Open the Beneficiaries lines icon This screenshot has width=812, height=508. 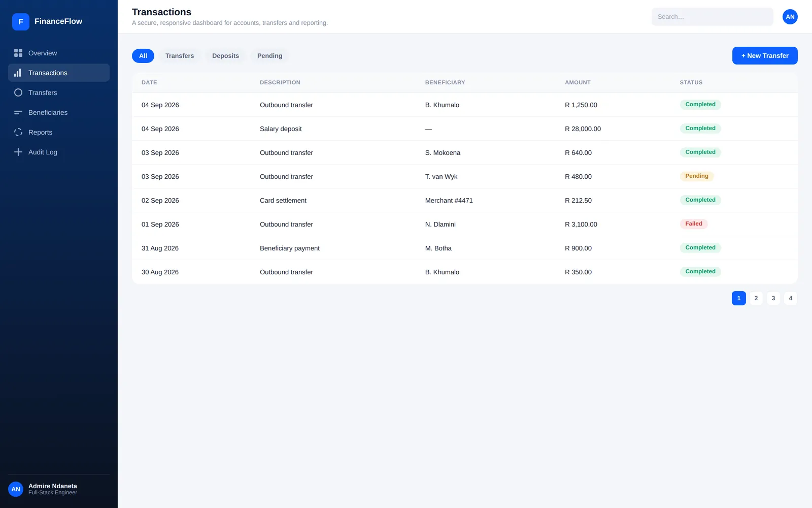coord(18,112)
